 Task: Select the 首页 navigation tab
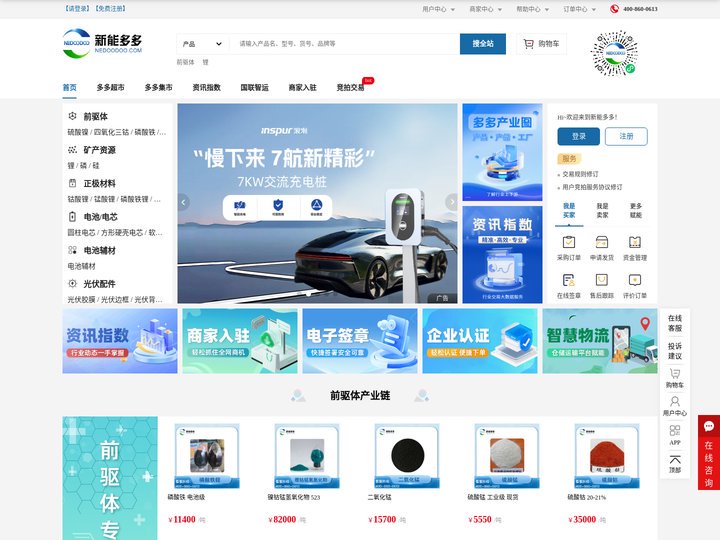[x=70, y=87]
